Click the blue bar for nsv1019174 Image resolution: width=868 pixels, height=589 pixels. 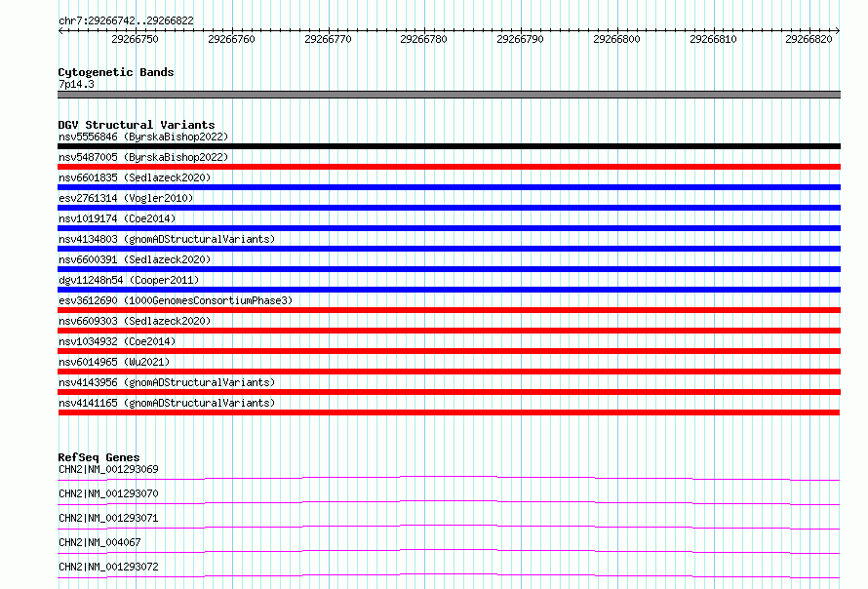click(449, 228)
